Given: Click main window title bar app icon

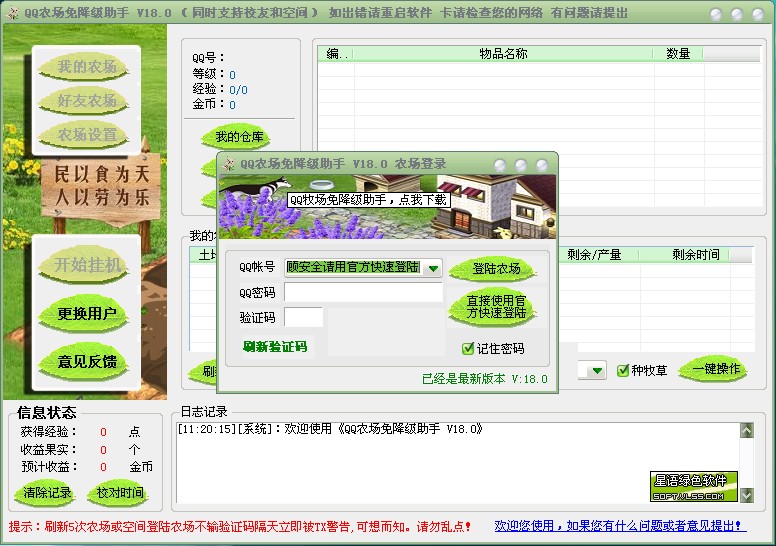Looking at the screenshot, I should tap(12, 13).
